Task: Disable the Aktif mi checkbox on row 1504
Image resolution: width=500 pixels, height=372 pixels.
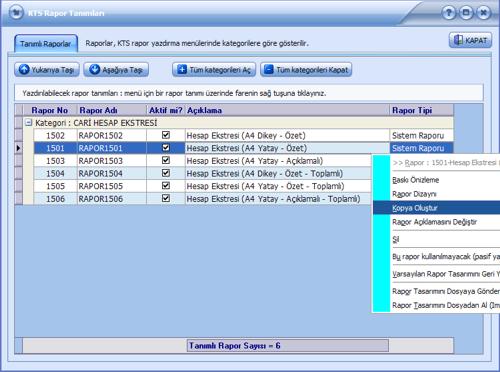Action: click(166, 173)
